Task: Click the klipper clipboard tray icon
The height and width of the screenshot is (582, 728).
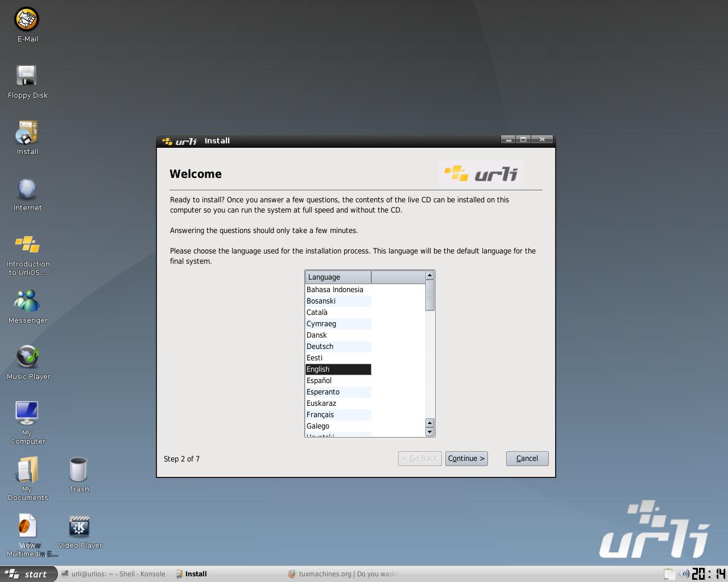Action: coord(669,574)
